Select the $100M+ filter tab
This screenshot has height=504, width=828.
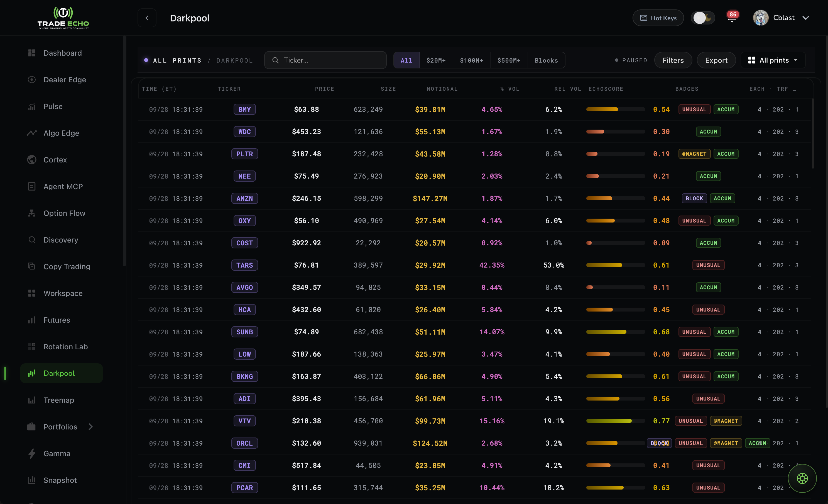471,60
